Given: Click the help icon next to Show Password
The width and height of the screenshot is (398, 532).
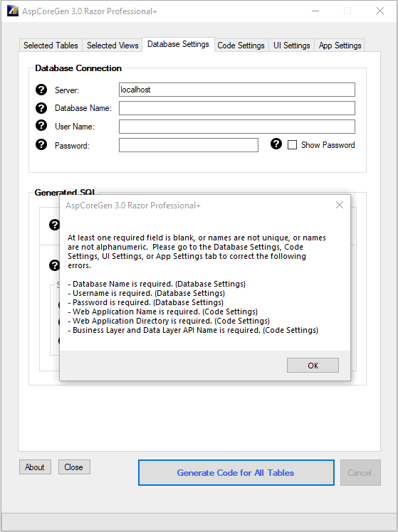Looking at the screenshot, I should 276,144.
